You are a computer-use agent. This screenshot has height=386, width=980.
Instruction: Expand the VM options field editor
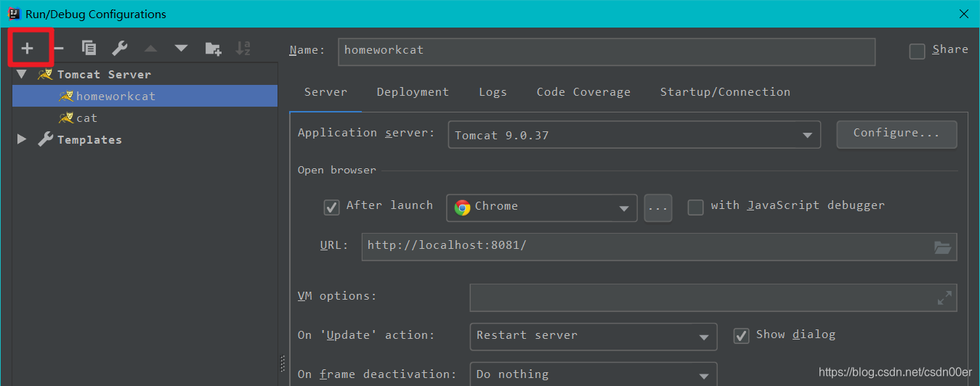coord(944,297)
